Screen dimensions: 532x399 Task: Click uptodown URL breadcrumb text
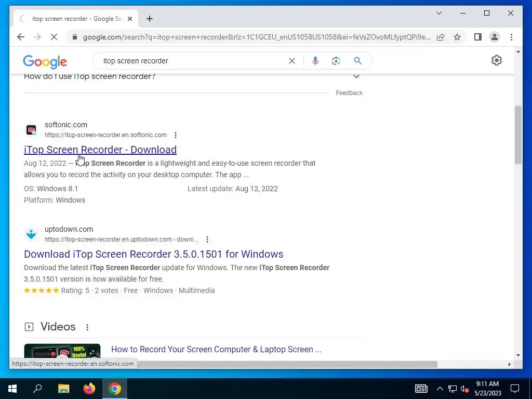coord(122,240)
